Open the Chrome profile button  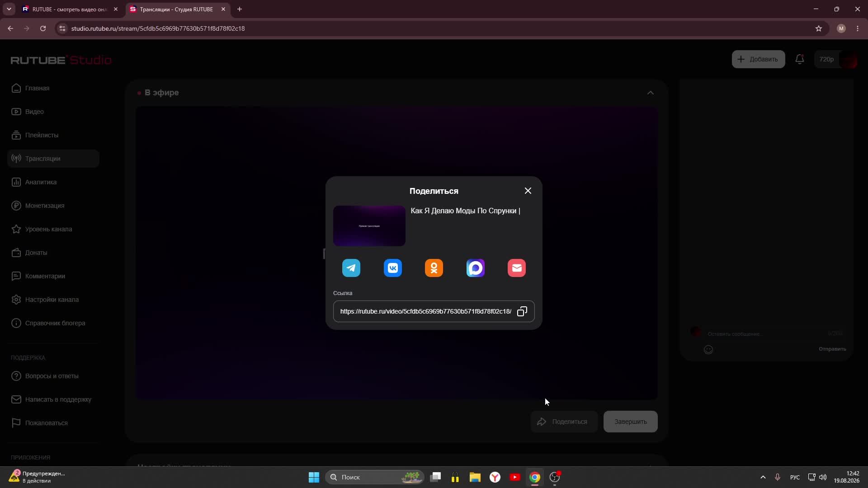point(841,28)
